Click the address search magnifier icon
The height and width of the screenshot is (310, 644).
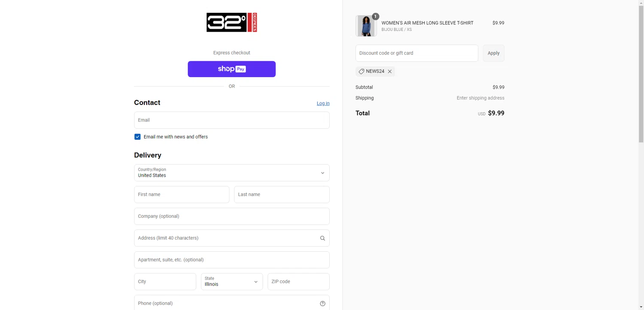tap(322, 238)
